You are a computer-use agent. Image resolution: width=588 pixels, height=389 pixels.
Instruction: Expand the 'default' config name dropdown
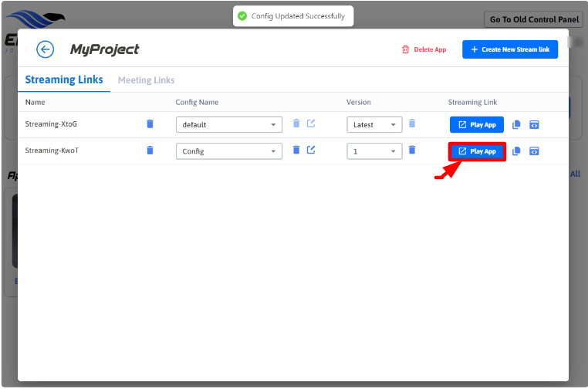[229, 125]
